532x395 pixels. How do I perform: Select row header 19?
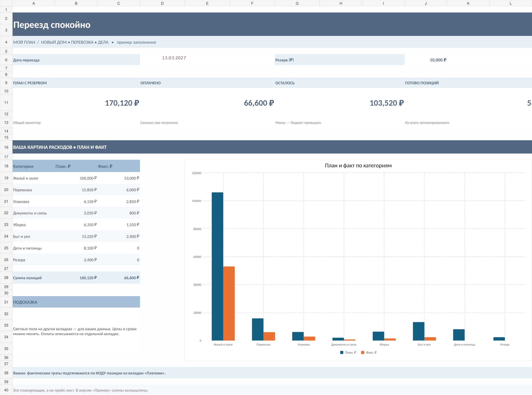6,178
